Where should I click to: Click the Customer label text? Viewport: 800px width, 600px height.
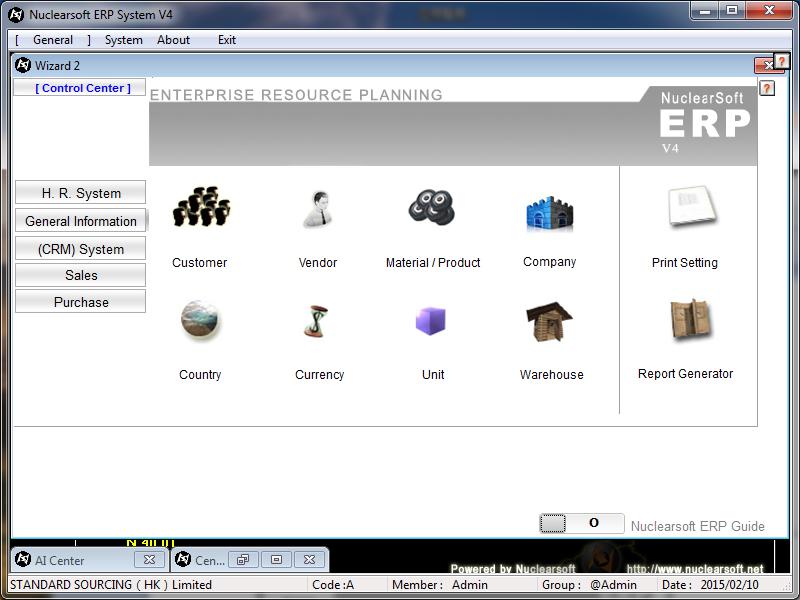click(x=199, y=262)
